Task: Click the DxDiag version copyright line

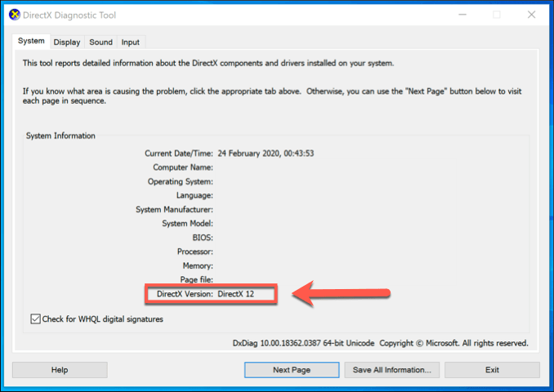Action: (380, 343)
